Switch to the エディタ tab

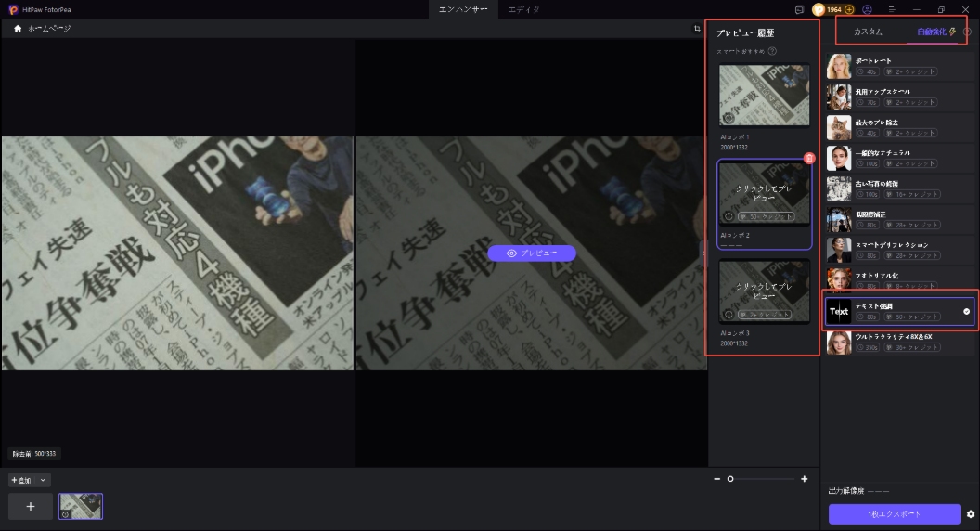523,9
